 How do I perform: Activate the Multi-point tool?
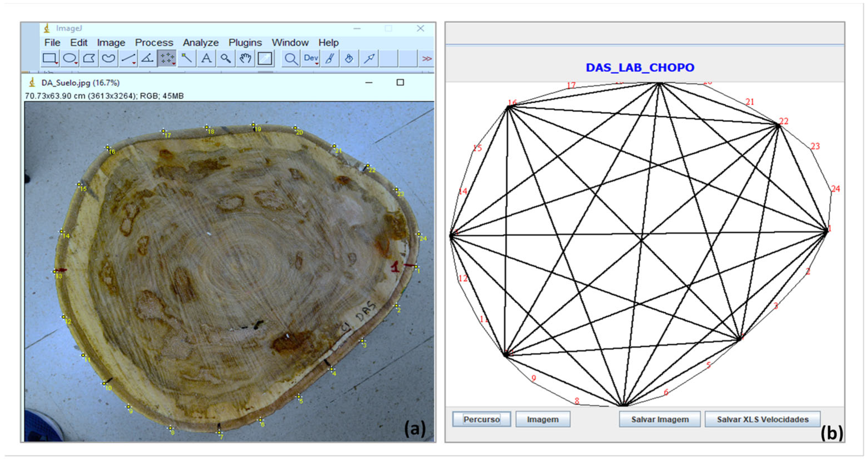pyautogui.click(x=167, y=58)
